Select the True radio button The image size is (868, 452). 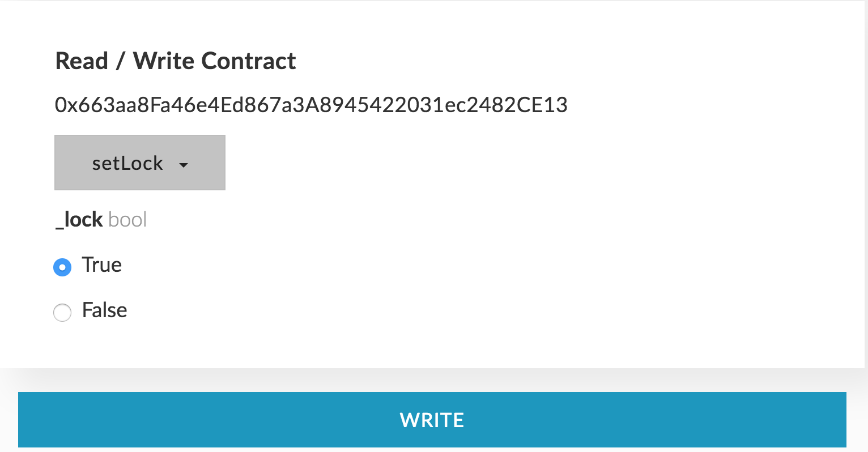(x=62, y=267)
